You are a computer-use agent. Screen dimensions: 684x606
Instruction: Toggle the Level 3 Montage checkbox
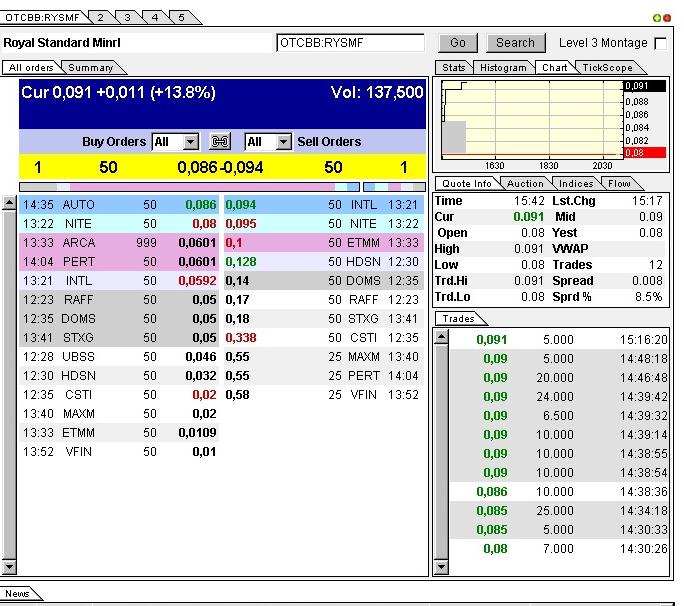pos(660,43)
